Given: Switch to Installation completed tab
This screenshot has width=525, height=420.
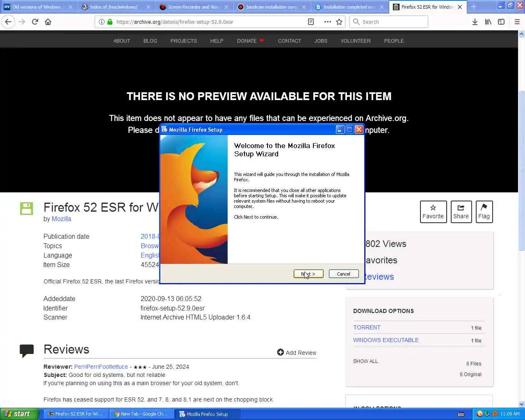Looking at the screenshot, I should tap(349, 7).
